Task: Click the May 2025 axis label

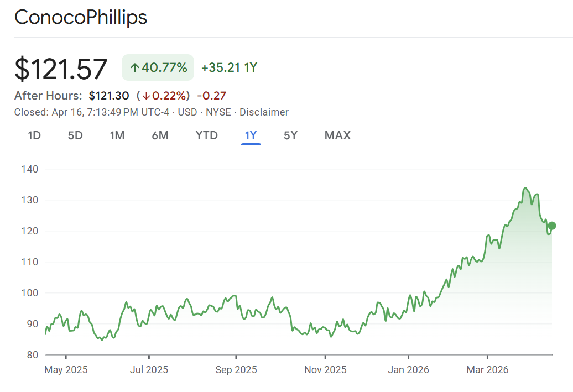Action: tap(66, 370)
